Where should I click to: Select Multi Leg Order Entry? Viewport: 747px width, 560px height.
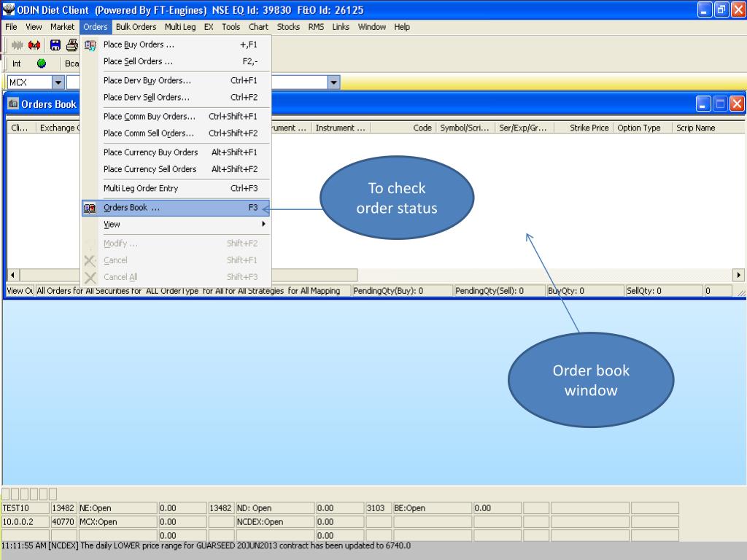(176, 188)
